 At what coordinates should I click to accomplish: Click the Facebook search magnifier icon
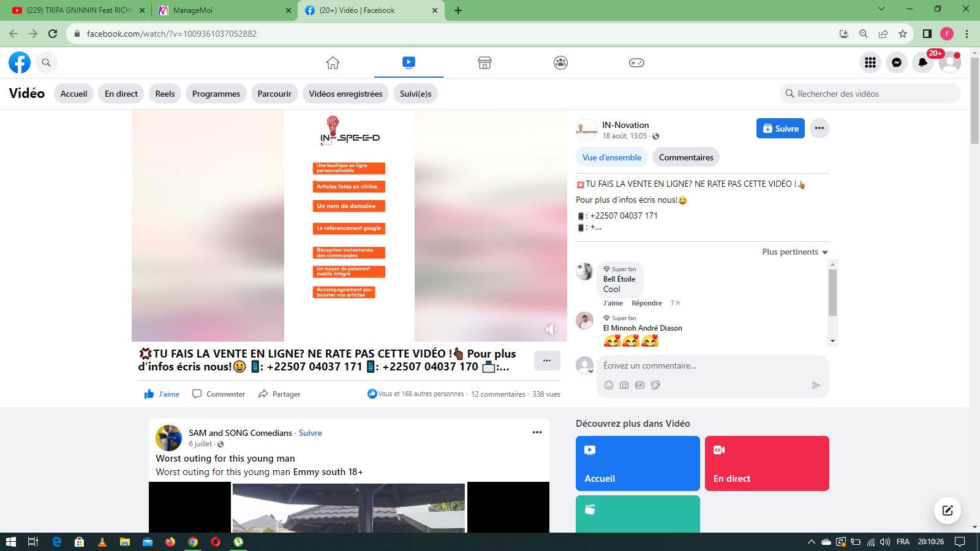pos(46,62)
